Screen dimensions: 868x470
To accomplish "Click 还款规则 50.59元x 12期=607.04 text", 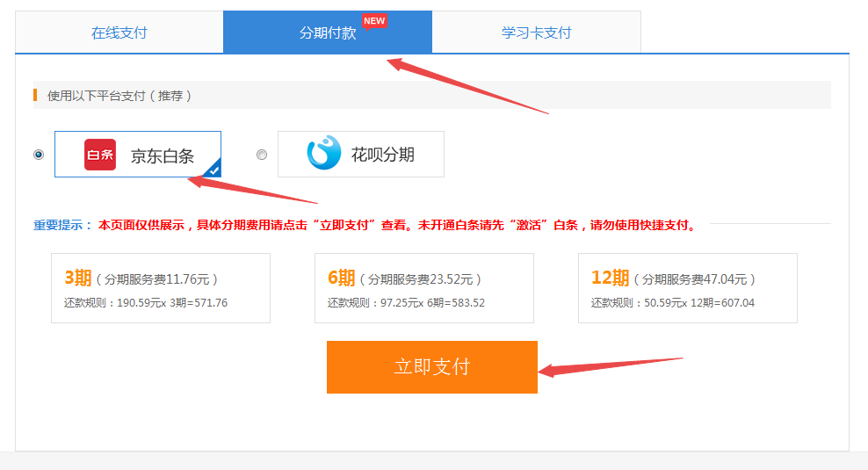I will pos(673,303).
